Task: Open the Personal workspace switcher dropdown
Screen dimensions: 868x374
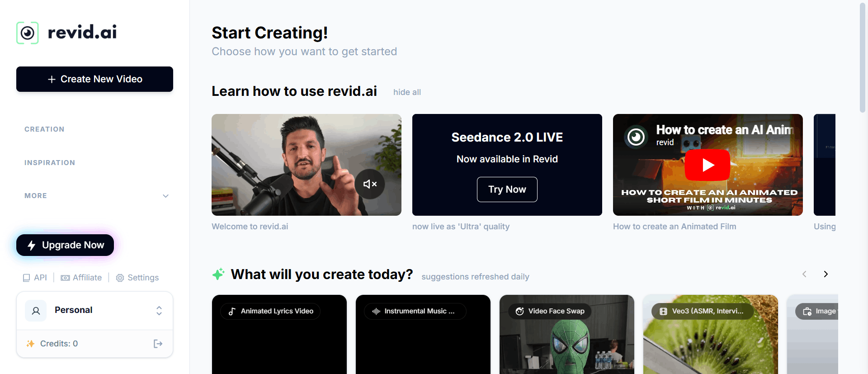Action: point(94,311)
